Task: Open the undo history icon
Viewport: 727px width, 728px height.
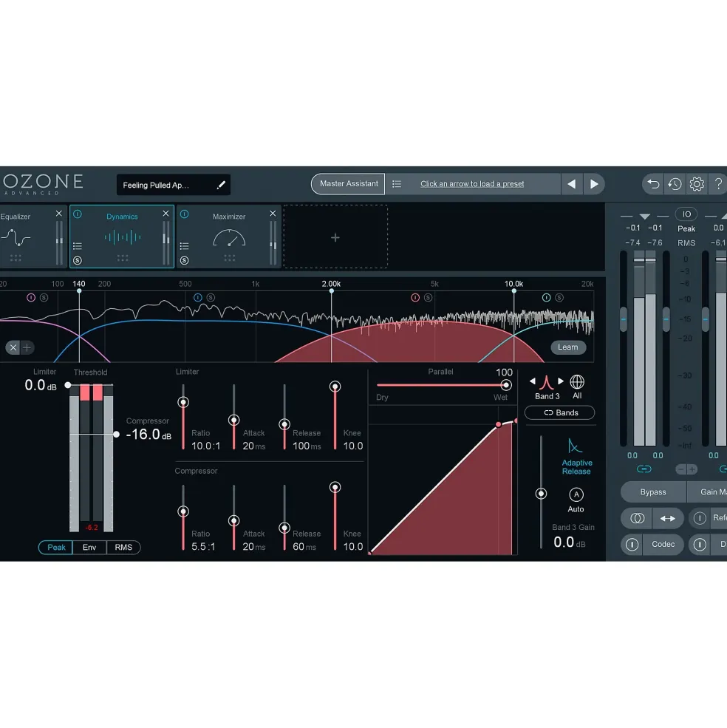Action: [675, 184]
